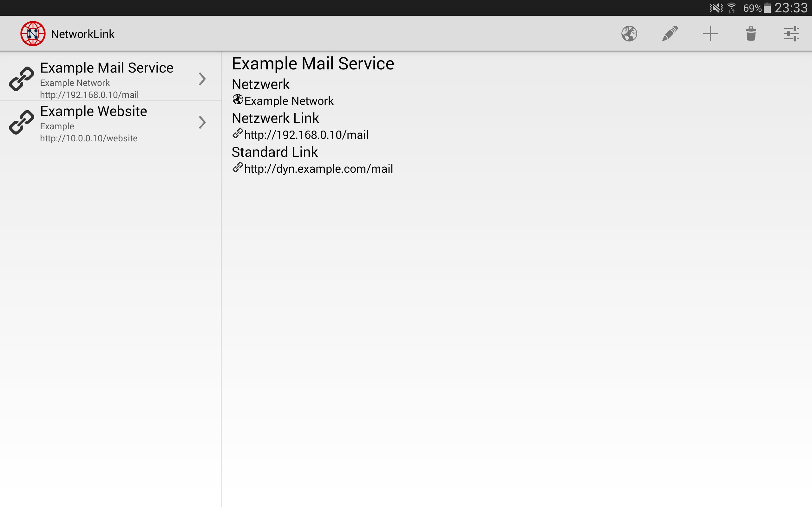Click chain icon beside Example Website
Viewport: 812px width, 507px height.
[22, 122]
